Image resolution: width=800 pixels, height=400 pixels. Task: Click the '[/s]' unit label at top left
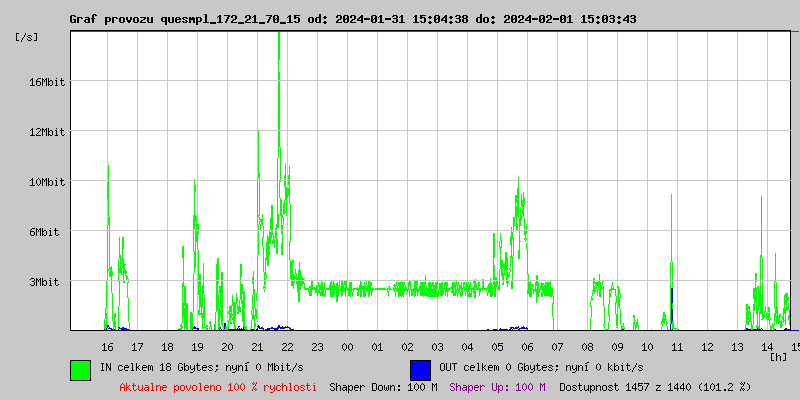(x=27, y=37)
